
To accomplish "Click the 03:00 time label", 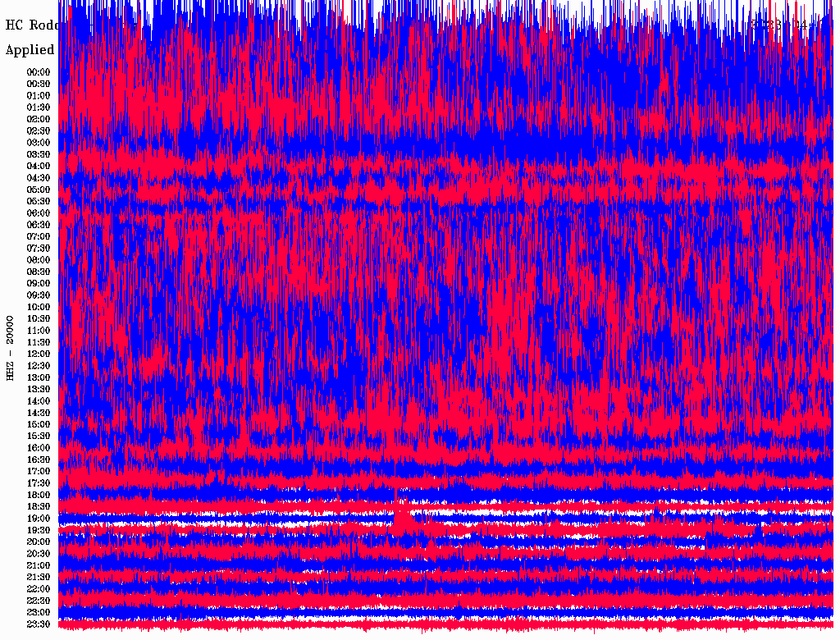I will (x=39, y=142).
